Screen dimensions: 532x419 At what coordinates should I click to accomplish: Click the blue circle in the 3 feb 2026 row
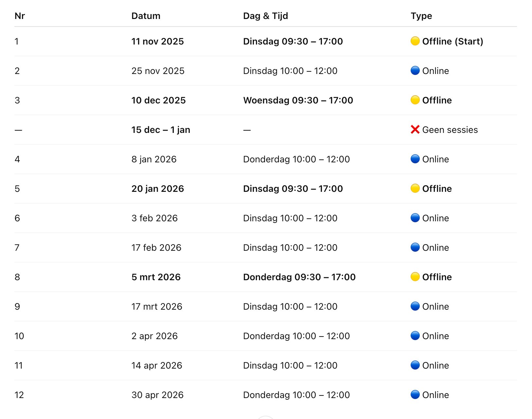415,218
